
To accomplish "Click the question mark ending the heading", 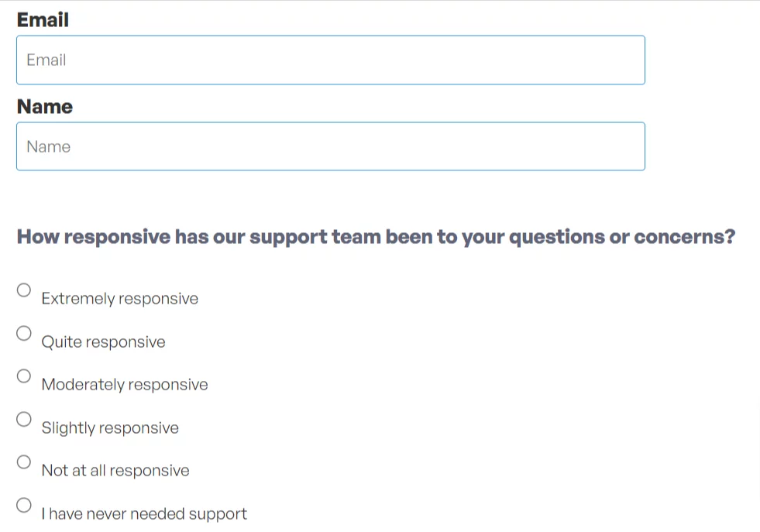I will (x=729, y=237).
